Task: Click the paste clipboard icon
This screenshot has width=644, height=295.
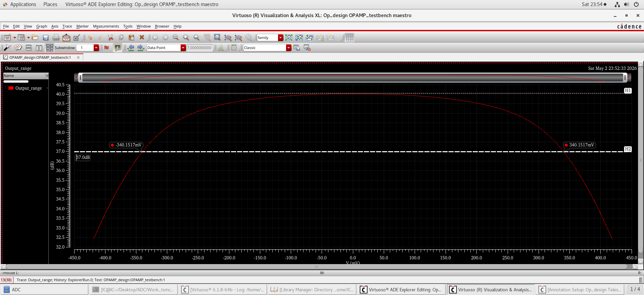Action: (131, 38)
